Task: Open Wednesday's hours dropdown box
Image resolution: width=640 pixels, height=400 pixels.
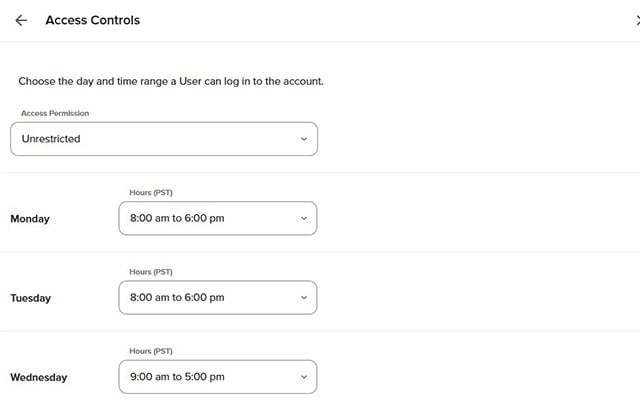Action: coord(217,377)
